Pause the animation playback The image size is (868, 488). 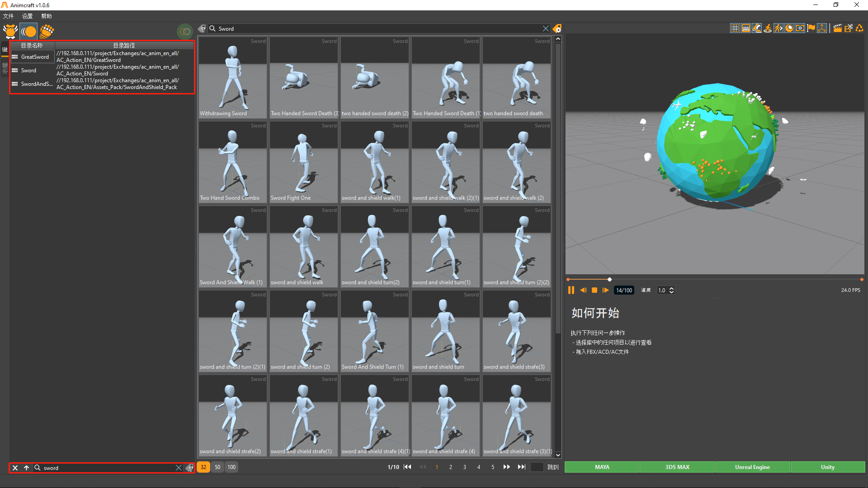coord(571,290)
